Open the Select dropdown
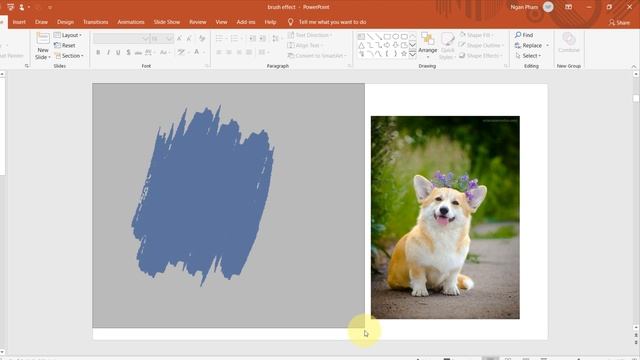The image size is (640, 360). [528, 56]
